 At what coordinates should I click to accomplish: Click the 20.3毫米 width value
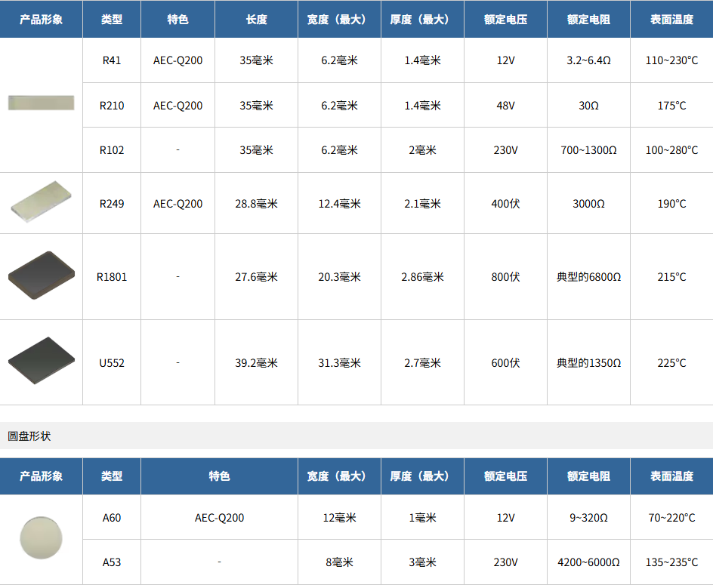[340, 277]
